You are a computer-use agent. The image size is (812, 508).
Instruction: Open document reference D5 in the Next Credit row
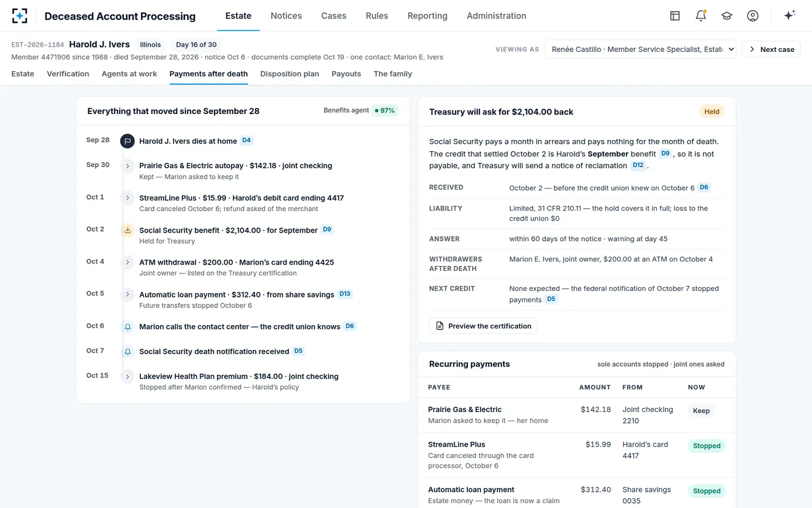tap(551, 299)
